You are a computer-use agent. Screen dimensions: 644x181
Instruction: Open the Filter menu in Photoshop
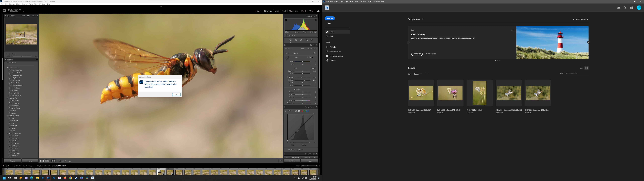click(356, 2)
